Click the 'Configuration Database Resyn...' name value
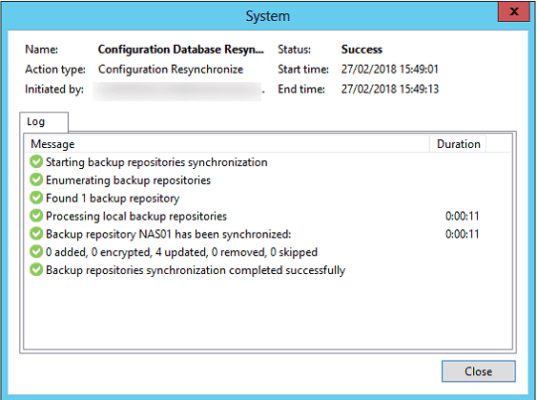The image size is (537, 400). click(x=181, y=50)
